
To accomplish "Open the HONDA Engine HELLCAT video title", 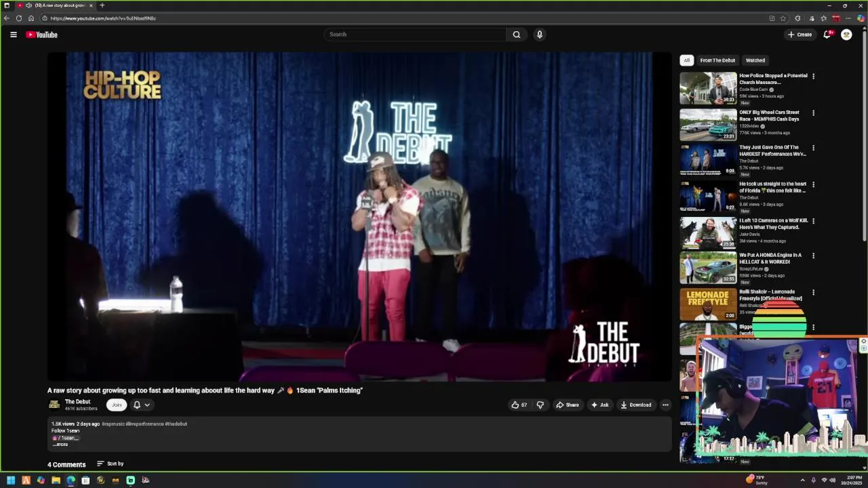I will tap(772, 258).
